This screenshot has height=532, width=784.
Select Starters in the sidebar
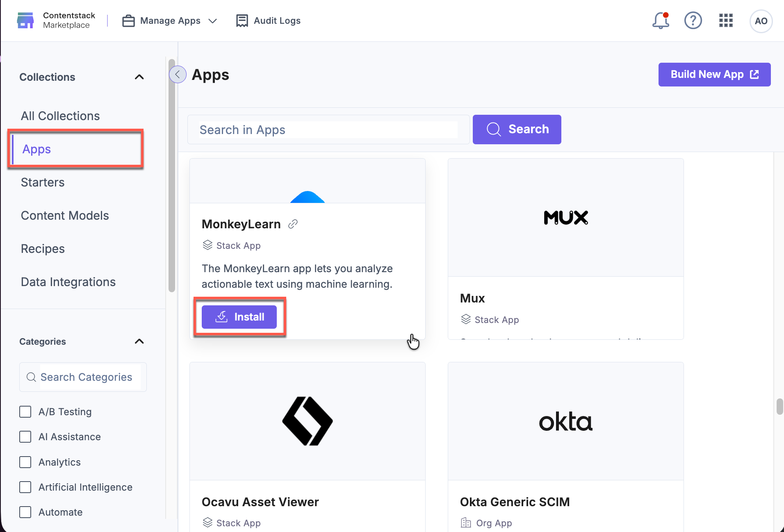(x=43, y=182)
